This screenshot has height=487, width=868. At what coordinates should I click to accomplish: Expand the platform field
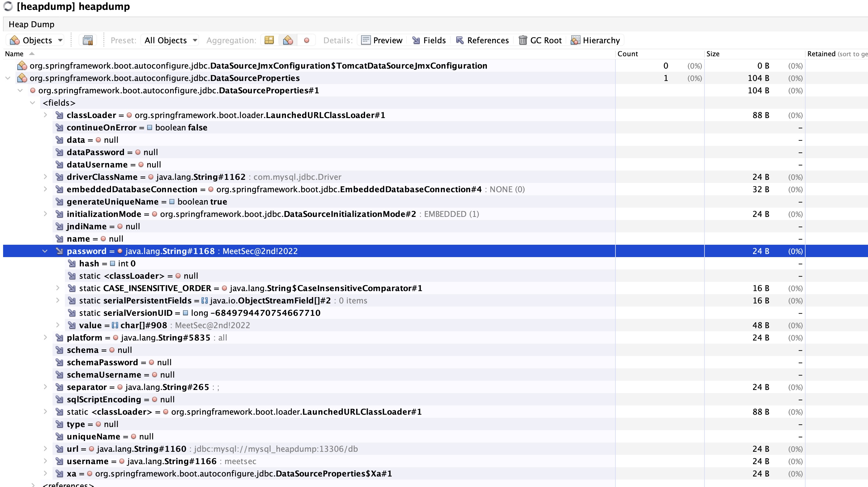point(45,337)
